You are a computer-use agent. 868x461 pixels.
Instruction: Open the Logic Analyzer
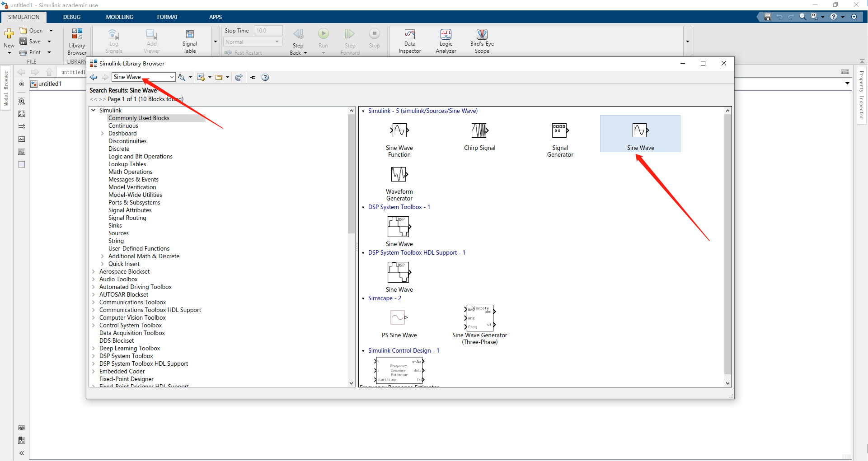pos(446,41)
